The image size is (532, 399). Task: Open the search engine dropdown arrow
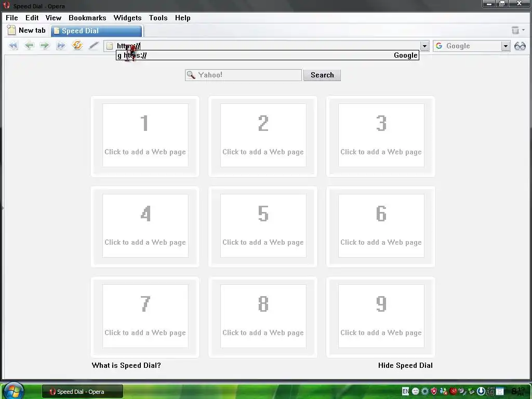506,46
